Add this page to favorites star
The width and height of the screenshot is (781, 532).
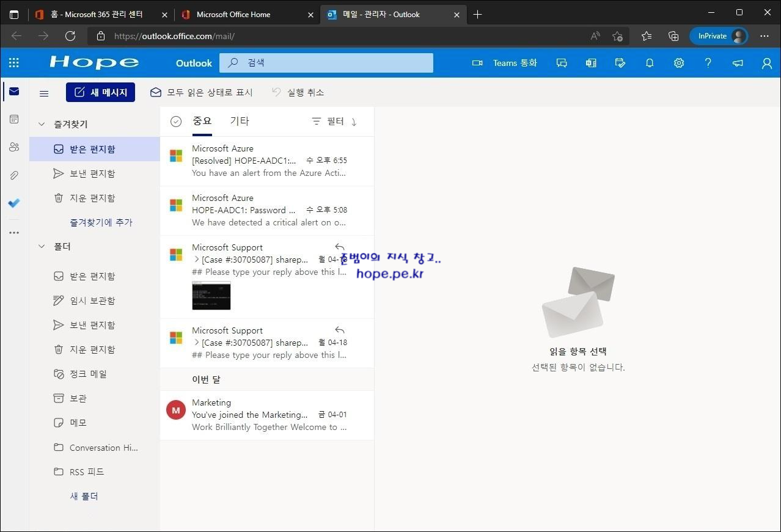coord(618,36)
